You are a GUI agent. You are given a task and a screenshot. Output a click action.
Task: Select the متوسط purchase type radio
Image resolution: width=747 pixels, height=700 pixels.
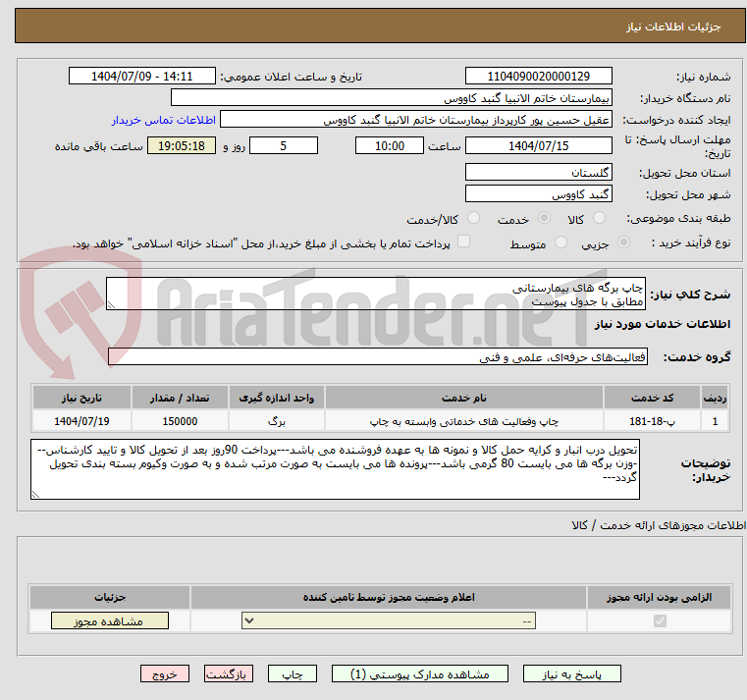click(560, 242)
